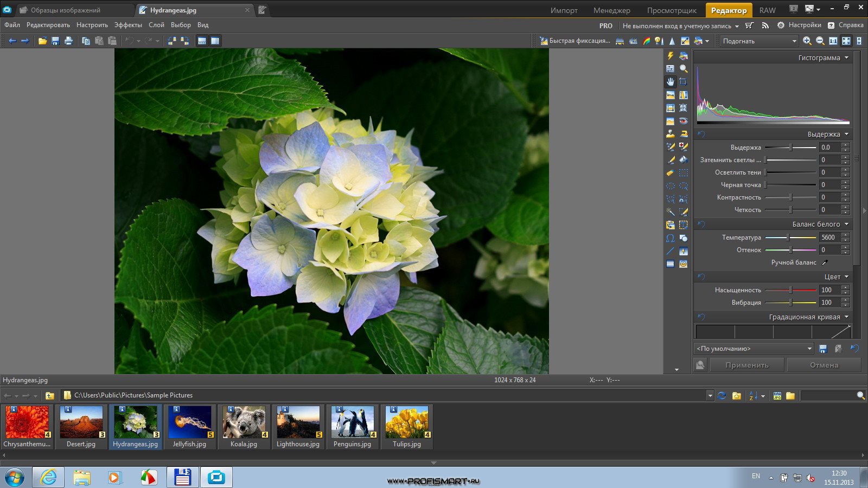868x488 pixels.
Task: Collapse the Гистограмма panel arrow
Action: click(x=846, y=57)
